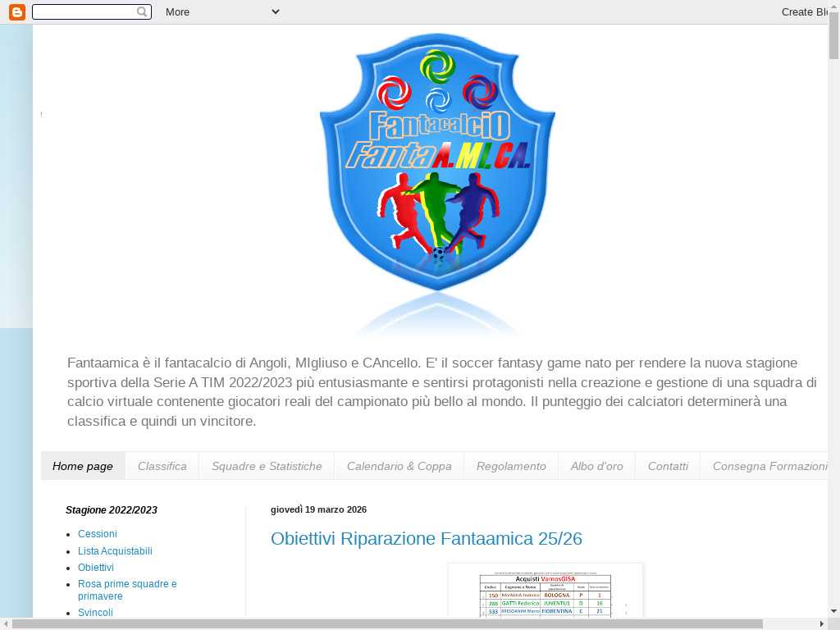This screenshot has width=840, height=630.
Task: Click the vertical scrollbar down arrow
Action: (833, 611)
